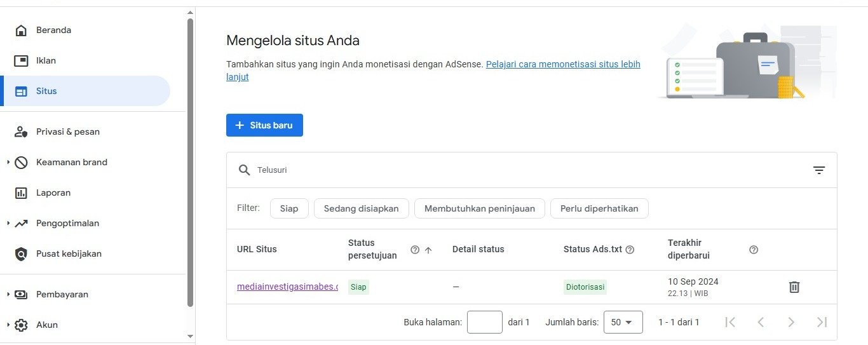
Task: Click the Beranda home icon
Action: pyautogui.click(x=21, y=30)
